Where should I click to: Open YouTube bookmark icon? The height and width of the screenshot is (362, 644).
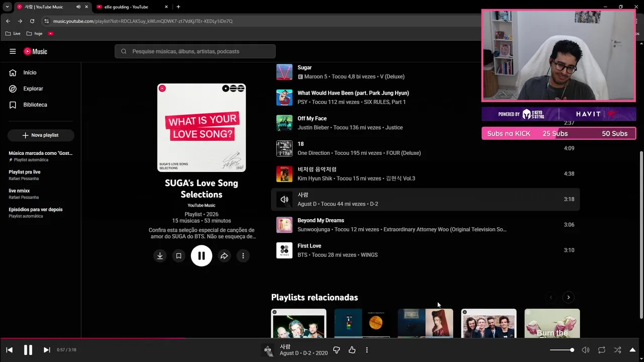(51, 33)
